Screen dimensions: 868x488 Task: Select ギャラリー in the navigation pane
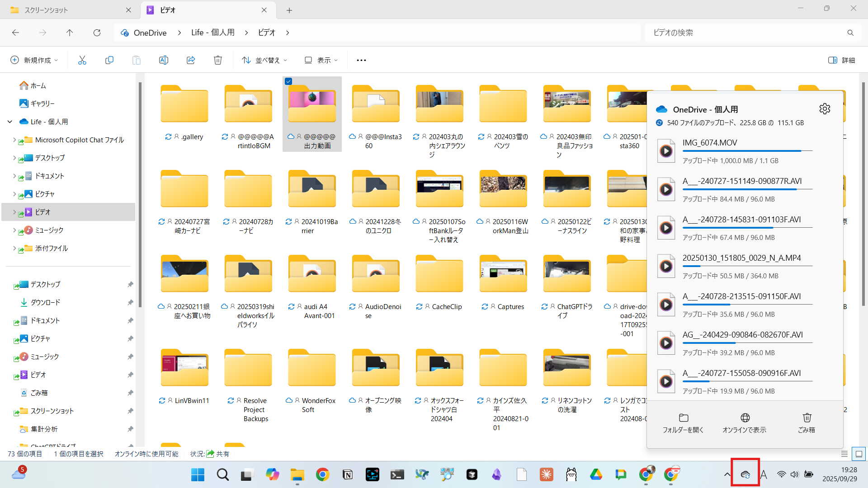point(42,103)
